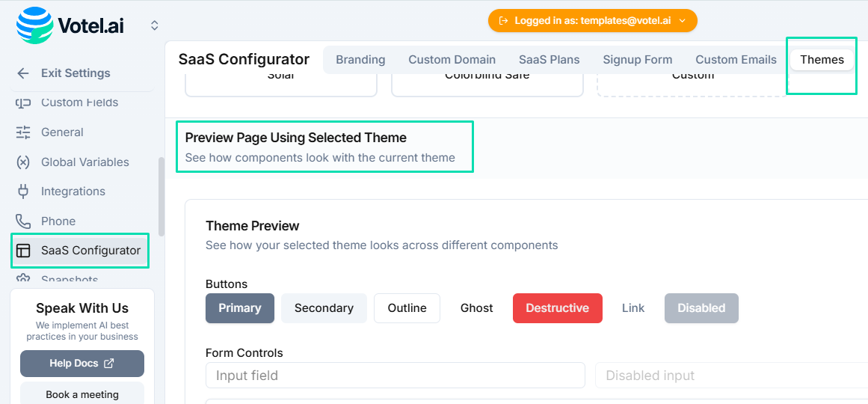
Task: Click the Global Variables icon
Action: (x=23, y=162)
